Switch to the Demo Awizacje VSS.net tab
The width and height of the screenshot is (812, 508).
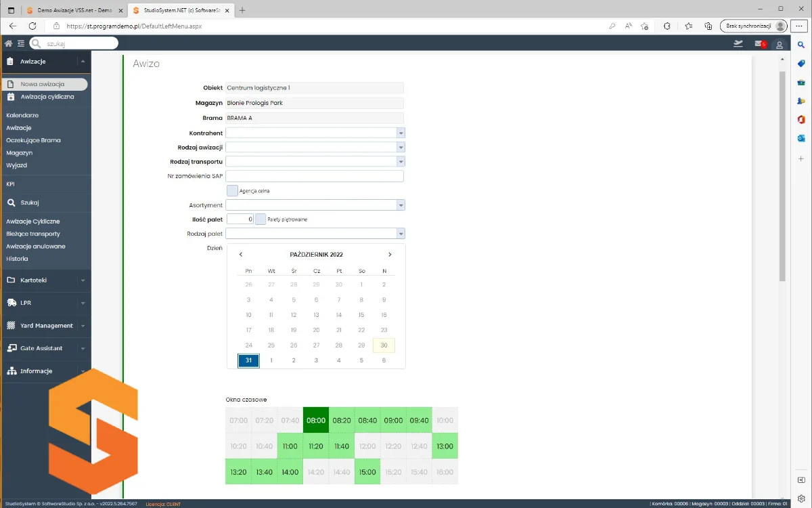coord(70,10)
